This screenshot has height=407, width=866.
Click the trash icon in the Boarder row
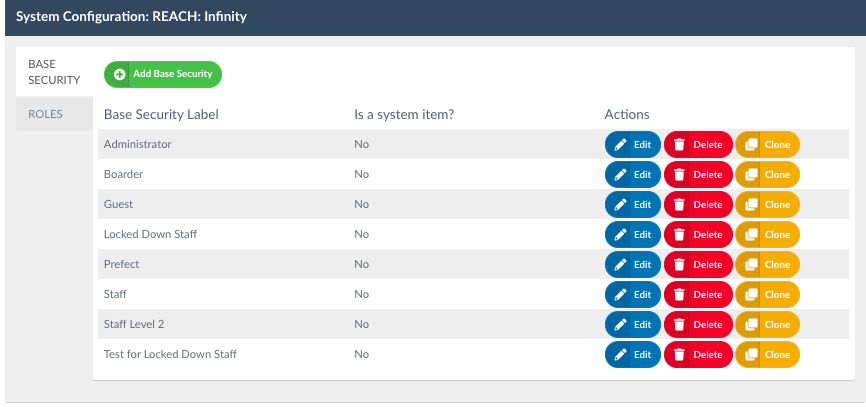(679, 175)
